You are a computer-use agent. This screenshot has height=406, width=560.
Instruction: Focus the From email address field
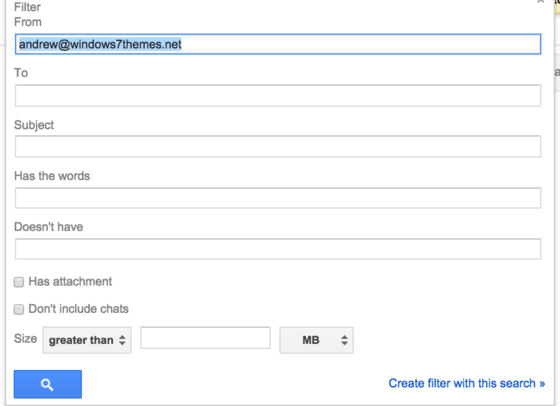[278, 44]
